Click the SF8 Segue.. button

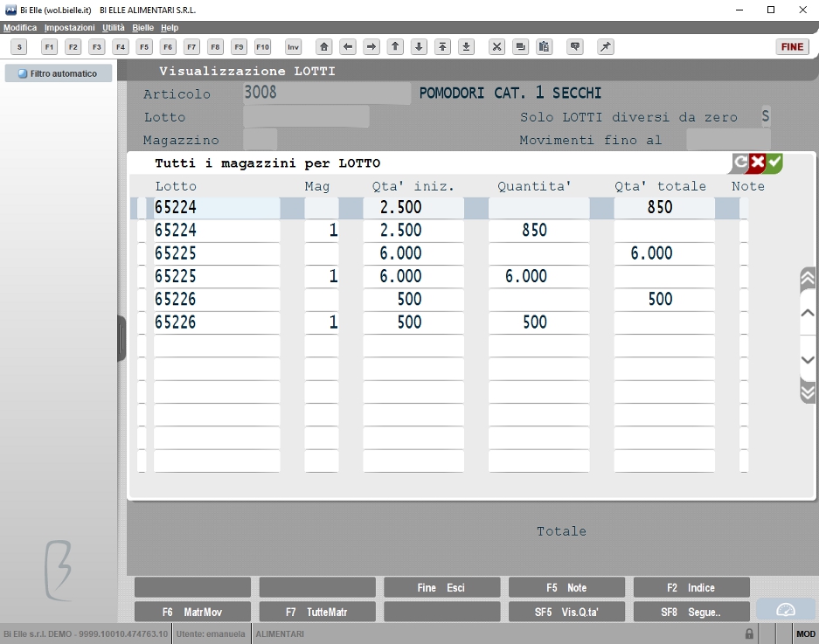point(691,613)
